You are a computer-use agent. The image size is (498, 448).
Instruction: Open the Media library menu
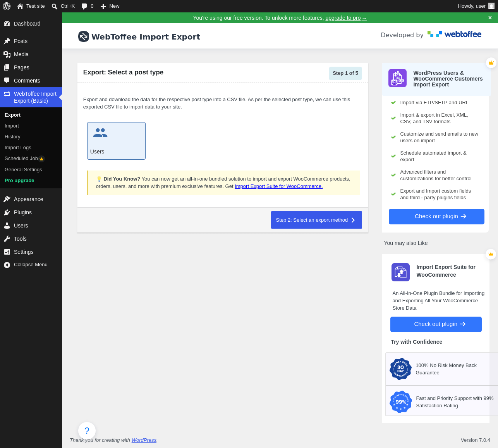pos(31,54)
